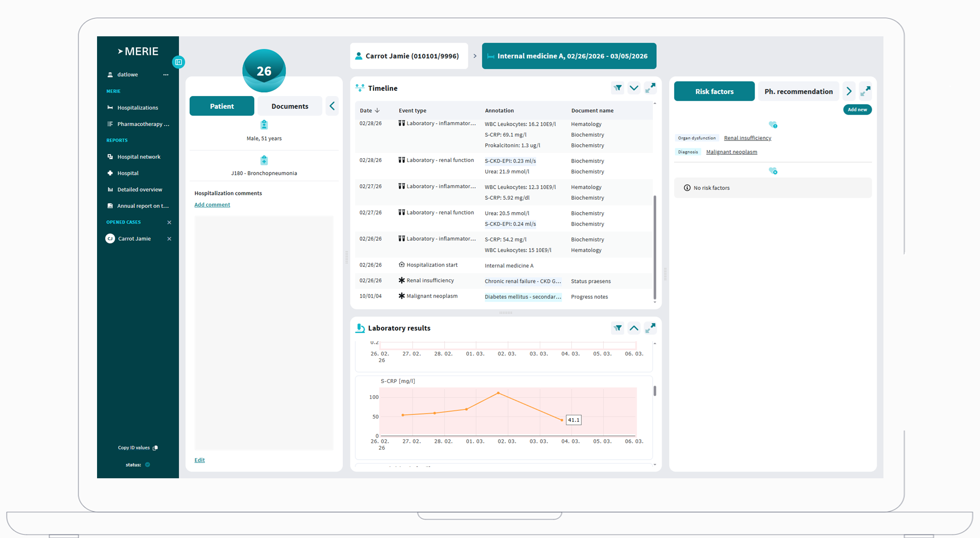The height and width of the screenshot is (538, 980).
Task: Open Hospital network report
Action: [139, 157]
